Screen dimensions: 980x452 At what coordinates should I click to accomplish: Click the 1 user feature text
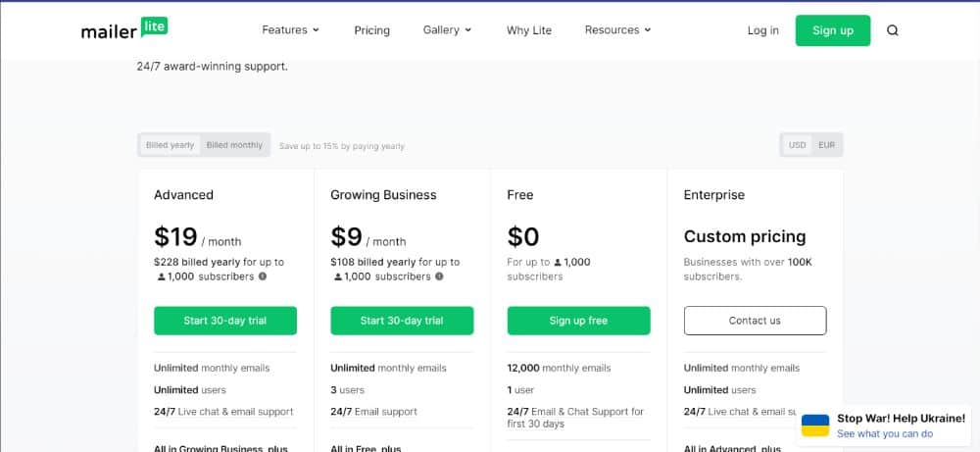[520, 390]
